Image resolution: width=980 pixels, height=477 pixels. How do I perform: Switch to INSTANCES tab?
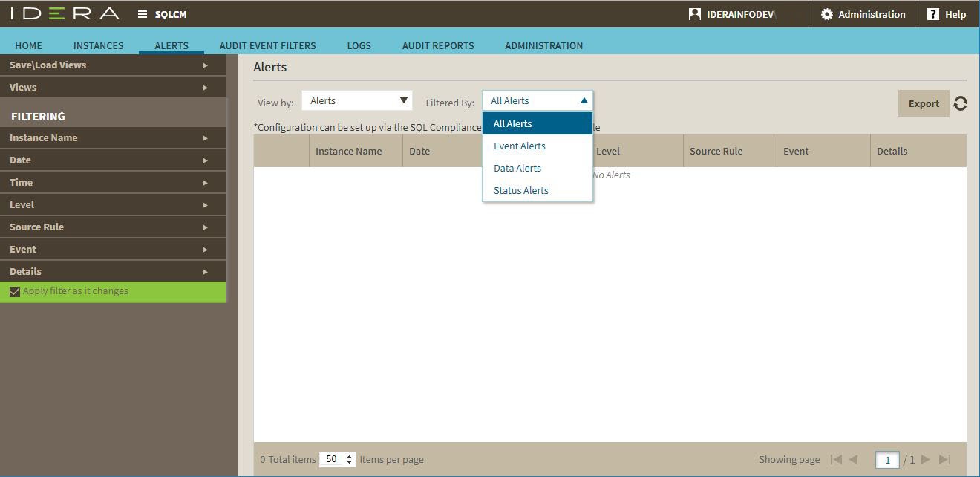tap(98, 45)
